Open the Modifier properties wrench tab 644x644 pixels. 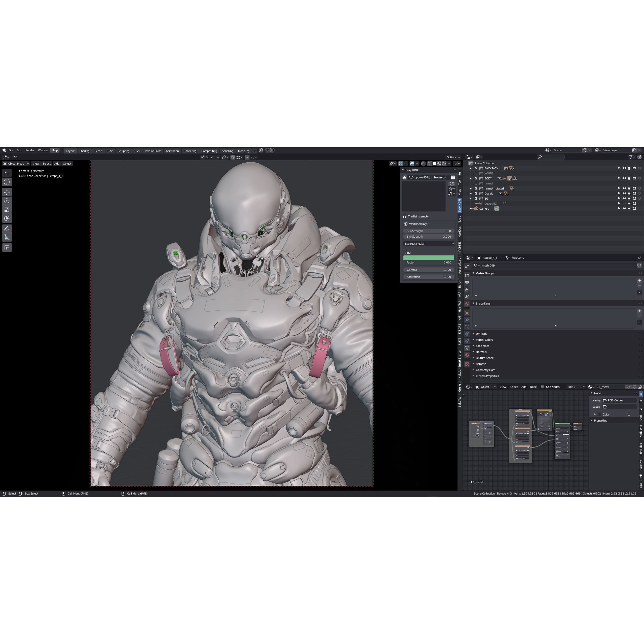tap(468, 320)
